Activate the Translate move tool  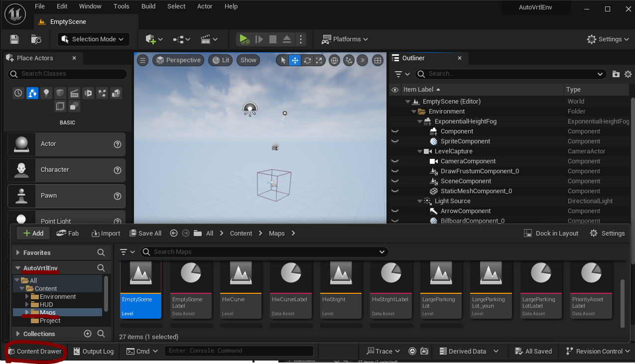(x=295, y=60)
